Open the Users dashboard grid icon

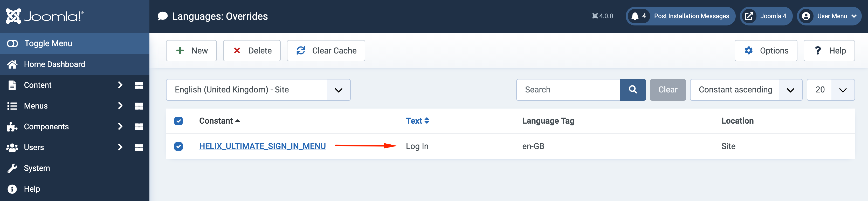click(139, 148)
